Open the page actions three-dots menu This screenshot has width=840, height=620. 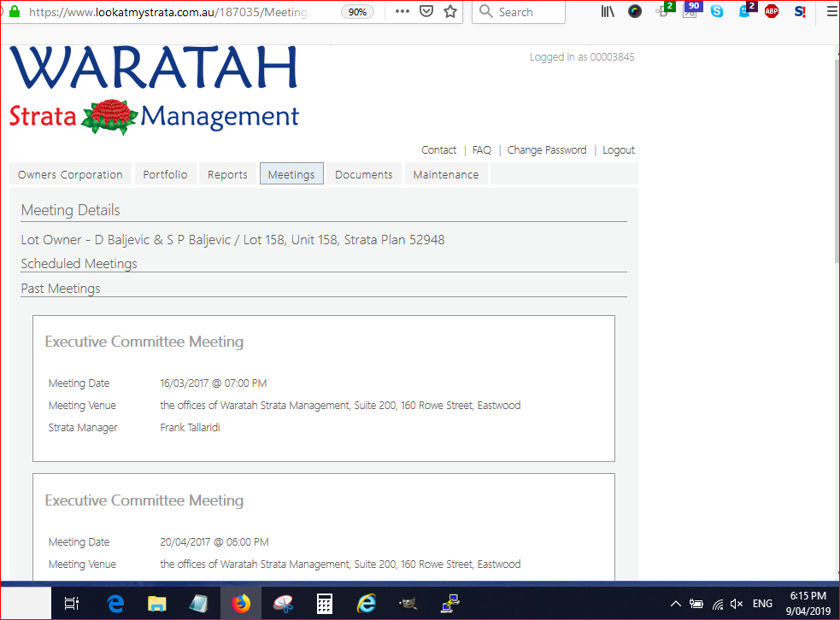(402, 11)
